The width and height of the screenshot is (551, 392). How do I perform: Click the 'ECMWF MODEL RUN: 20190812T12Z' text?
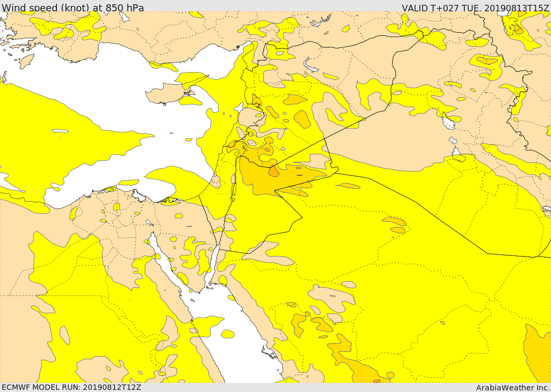click(71, 387)
